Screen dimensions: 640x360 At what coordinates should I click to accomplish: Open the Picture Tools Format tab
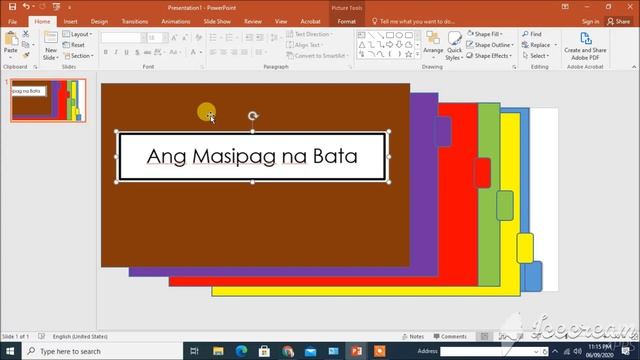[347, 21]
